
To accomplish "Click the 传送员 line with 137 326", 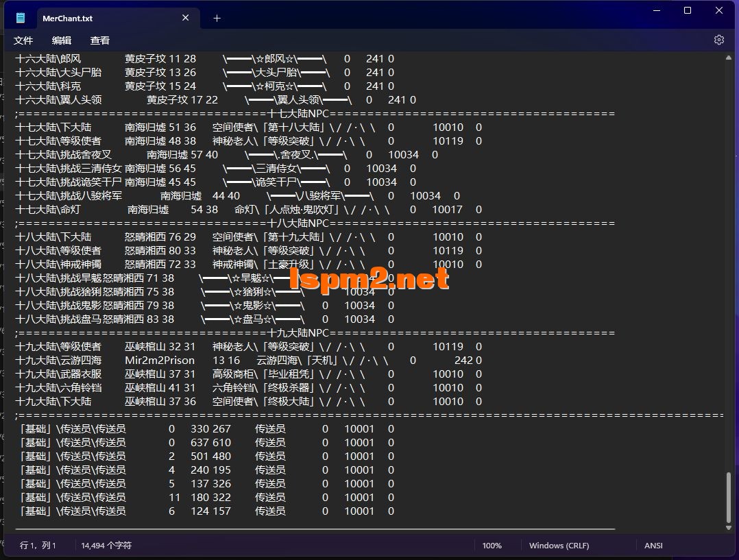I will tap(206, 484).
